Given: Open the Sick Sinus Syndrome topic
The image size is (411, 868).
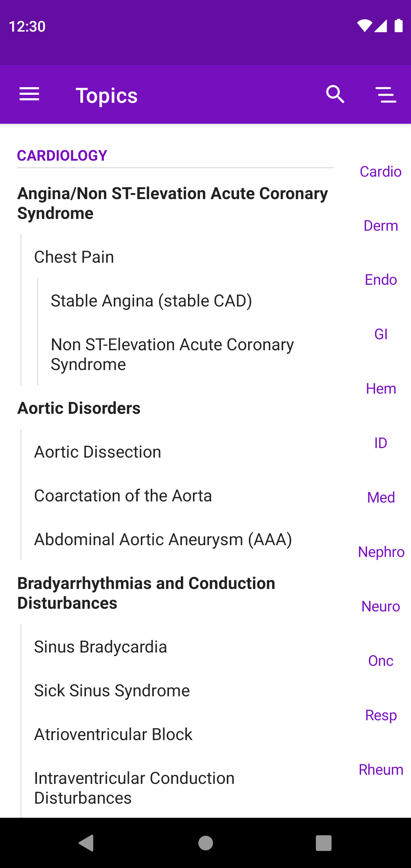Looking at the screenshot, I should pyautogui.click(x=112, y=691).
